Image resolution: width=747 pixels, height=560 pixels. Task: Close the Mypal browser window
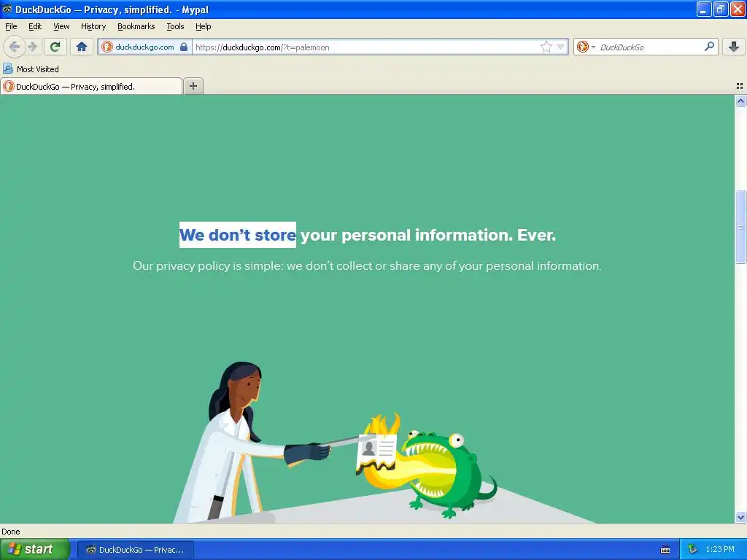click(x=737, y=9)
